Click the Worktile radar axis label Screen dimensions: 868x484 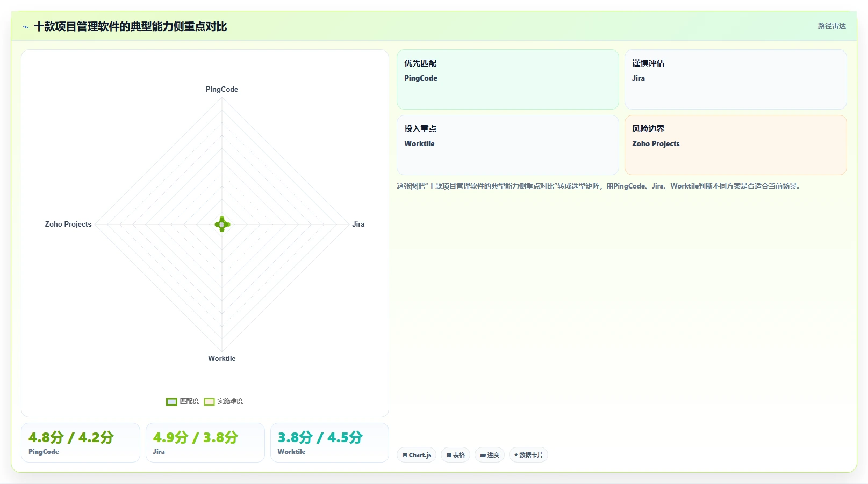221,358
